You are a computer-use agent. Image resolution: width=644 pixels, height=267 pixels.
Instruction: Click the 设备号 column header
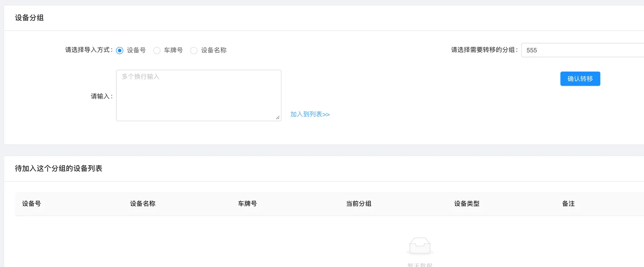[31, 203]
